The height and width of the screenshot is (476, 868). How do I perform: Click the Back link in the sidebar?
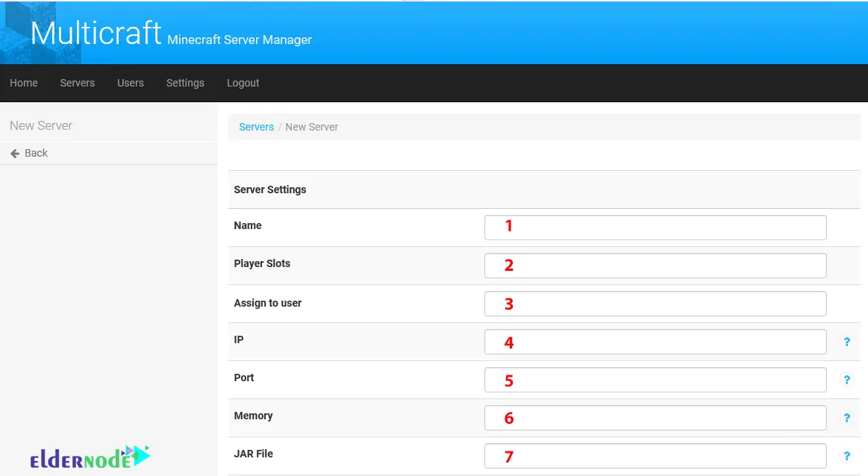pyautogui.click(x=36, y=153)
